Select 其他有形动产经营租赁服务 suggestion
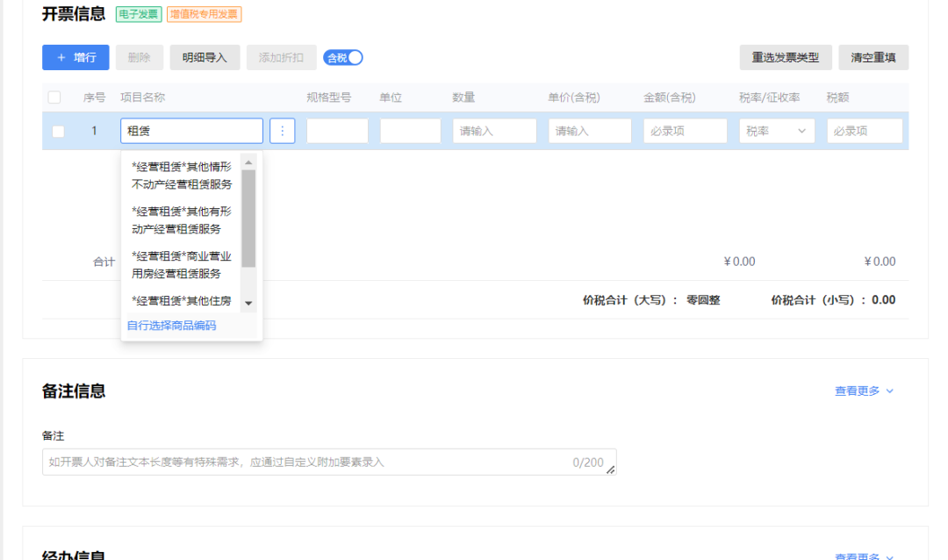Image resolution: width=948 pixels, height=560 pixels. [x=182, y=220]
